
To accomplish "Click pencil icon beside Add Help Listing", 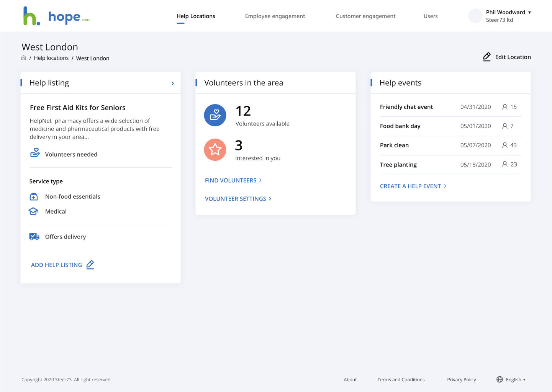I will point(90,265).
